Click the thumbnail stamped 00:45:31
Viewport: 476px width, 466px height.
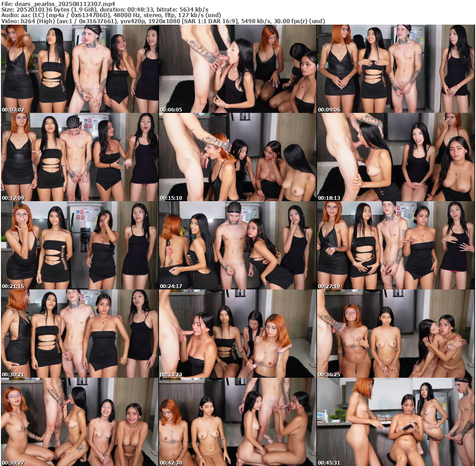pyautogui.click(x=396, y=422)
